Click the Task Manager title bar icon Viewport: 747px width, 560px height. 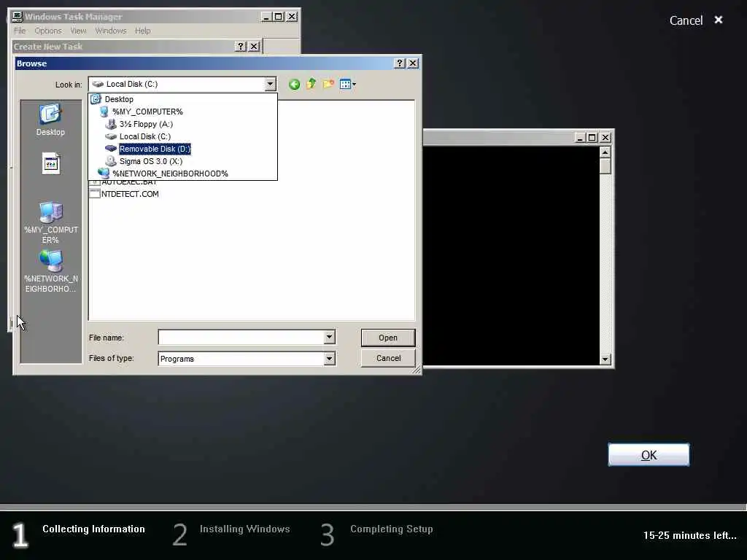pos(18,17)
